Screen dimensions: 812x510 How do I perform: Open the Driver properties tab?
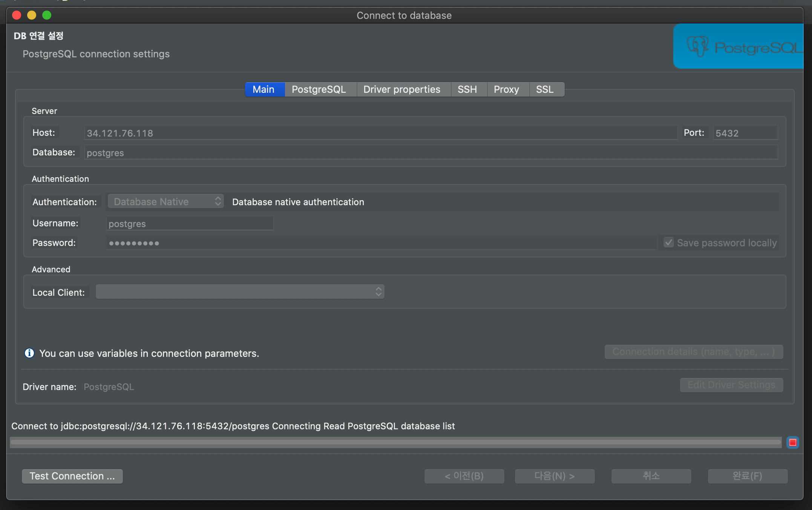pyautogui.click(x=401, y=89)
